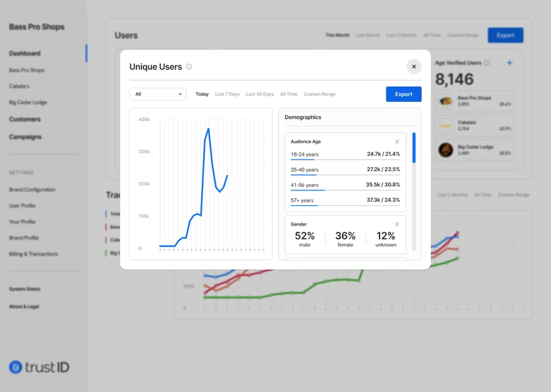Select Last 30 Days range in dialog

pos(260,94)
